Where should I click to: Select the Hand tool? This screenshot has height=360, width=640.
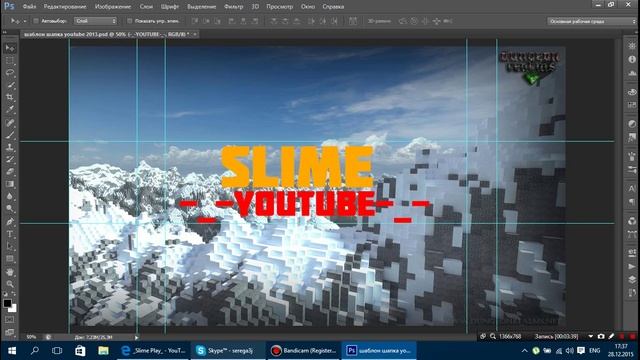10,272
